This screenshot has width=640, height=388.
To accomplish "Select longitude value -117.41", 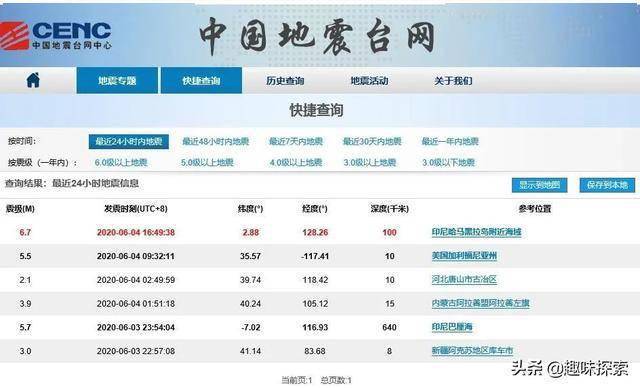I will point(315,256).
